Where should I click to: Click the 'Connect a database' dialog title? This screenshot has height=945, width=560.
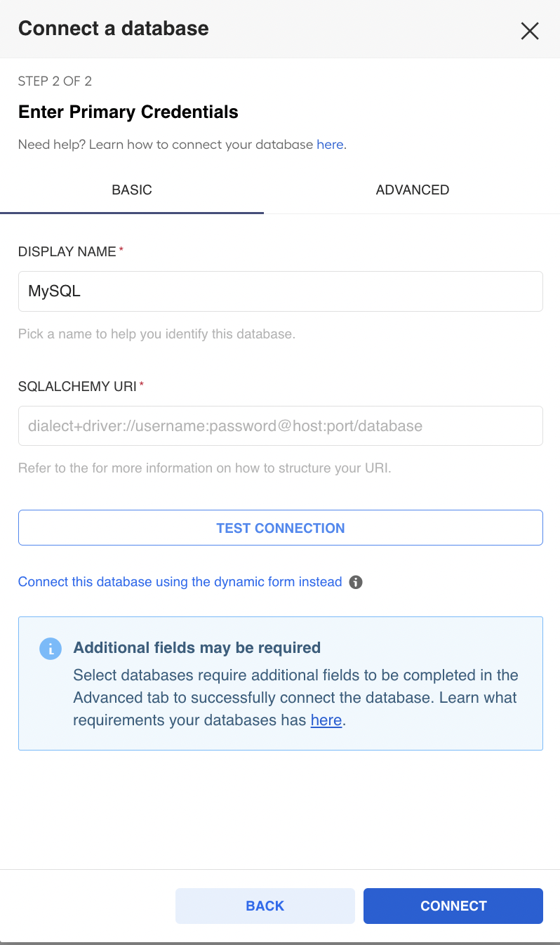click(114, 29)
